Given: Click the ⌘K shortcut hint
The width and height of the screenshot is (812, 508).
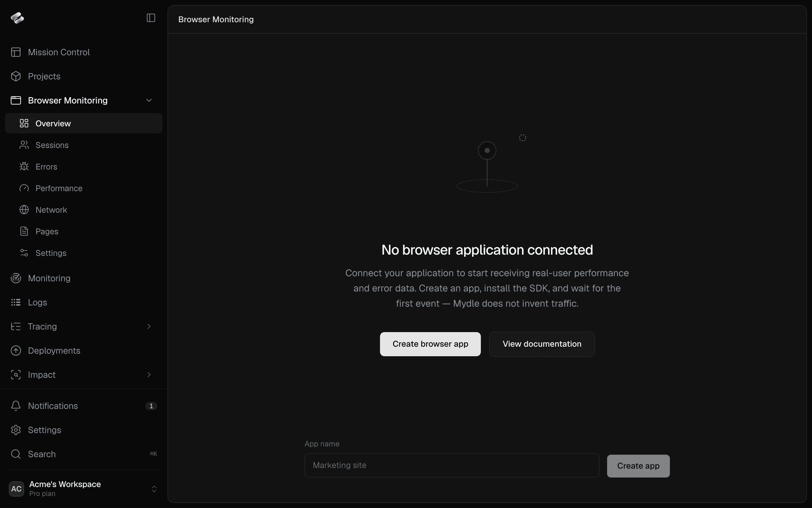Looking at the screenshot, I should pos(153,454).
